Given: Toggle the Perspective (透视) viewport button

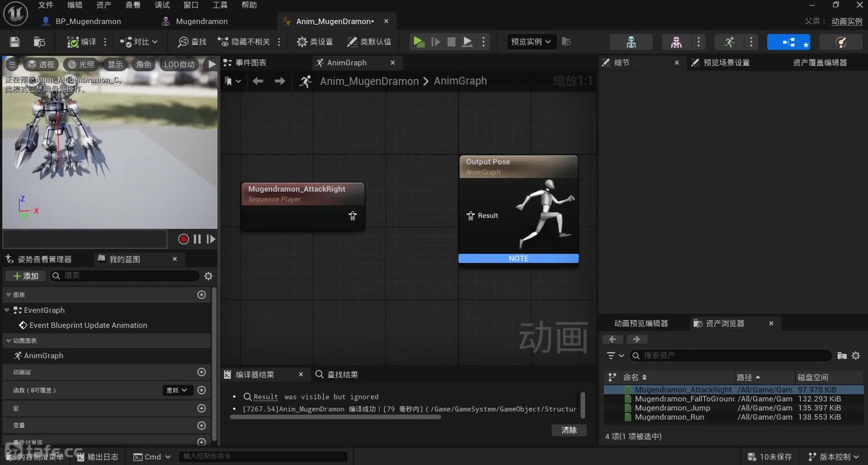Looking at the screenshot, I should pos(41,64).
